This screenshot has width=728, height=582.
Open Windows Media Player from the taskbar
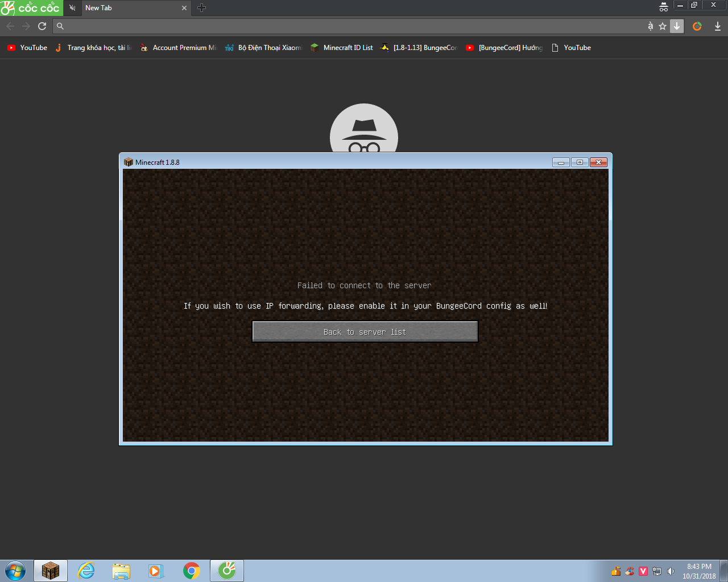[x=156, y=571]
